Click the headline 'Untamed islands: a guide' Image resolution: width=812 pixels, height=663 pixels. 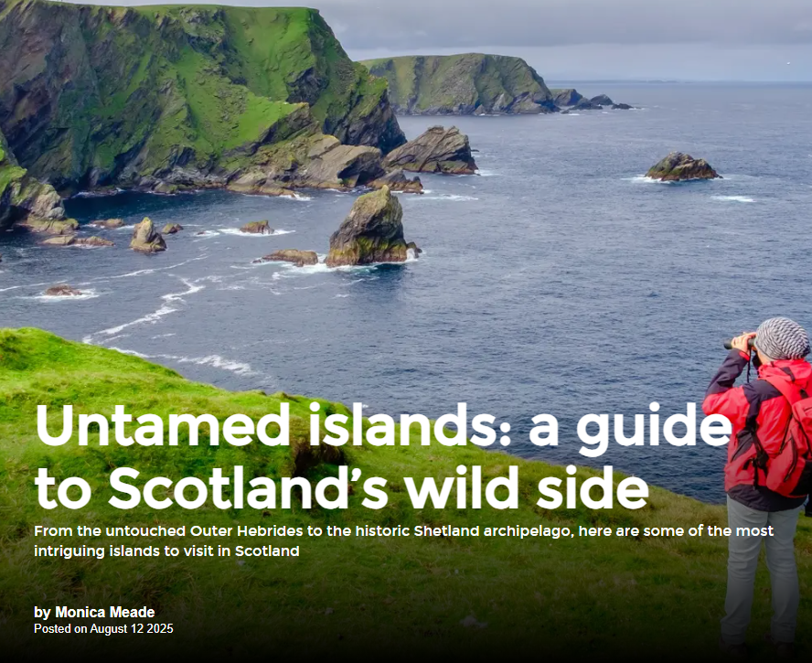[x=383, y=428]
